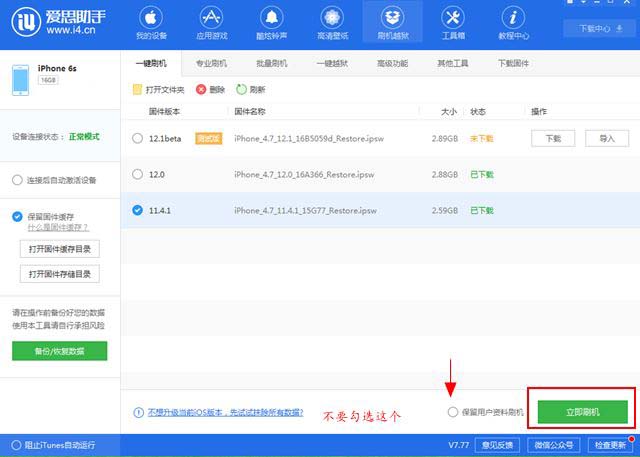Open the 刷机越狱 flash and jailbreak section
The image size is (640, 457).
(393, 23)
